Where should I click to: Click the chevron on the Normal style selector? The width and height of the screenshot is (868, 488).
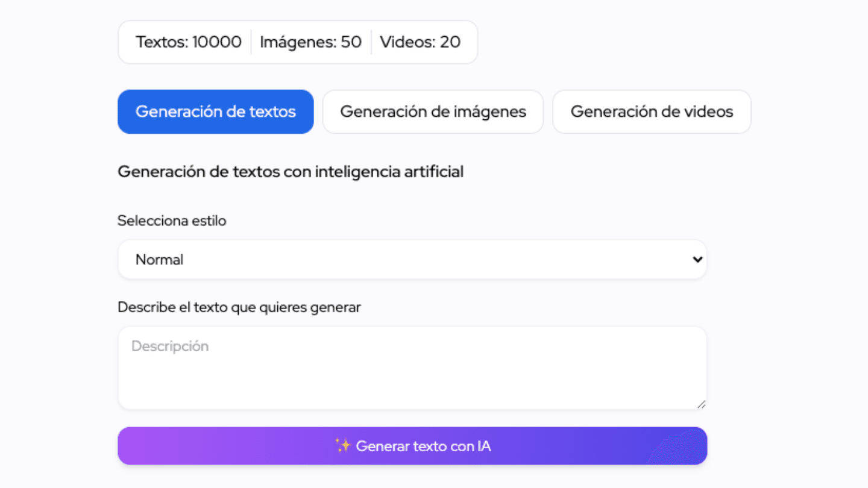(x=697, y=259)
